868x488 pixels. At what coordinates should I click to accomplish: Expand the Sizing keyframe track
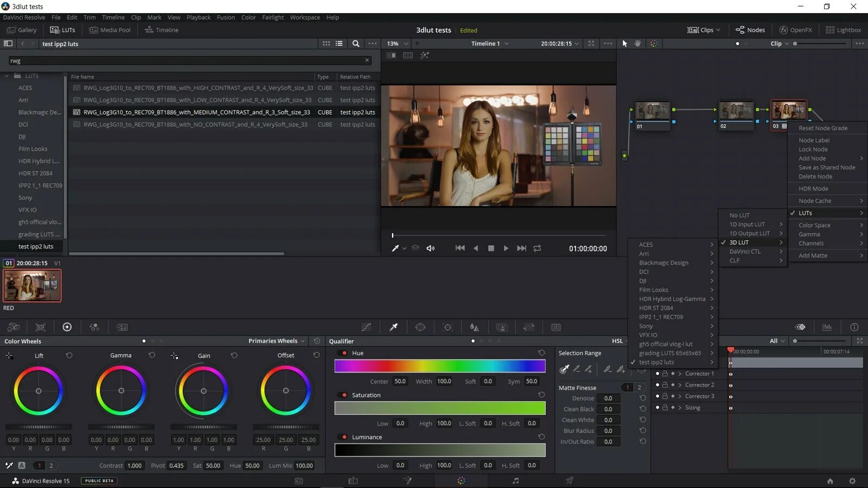point(680,408)
